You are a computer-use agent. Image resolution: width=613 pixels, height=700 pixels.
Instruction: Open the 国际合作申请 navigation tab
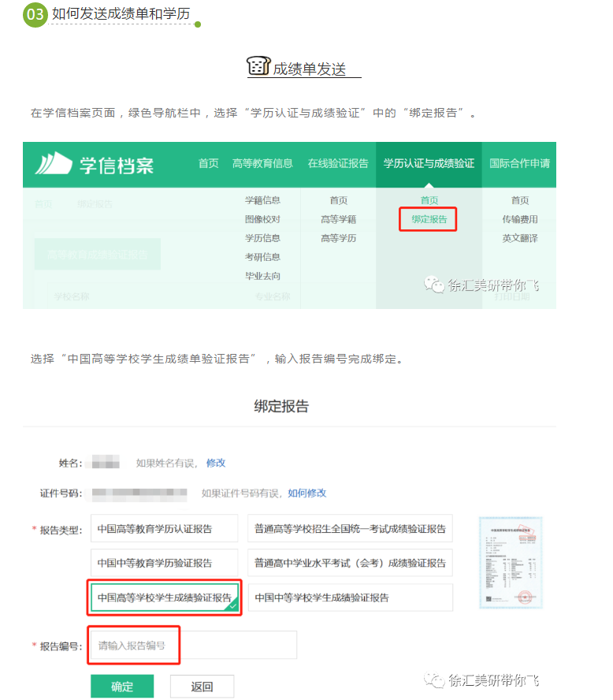[x=520, y=163]
